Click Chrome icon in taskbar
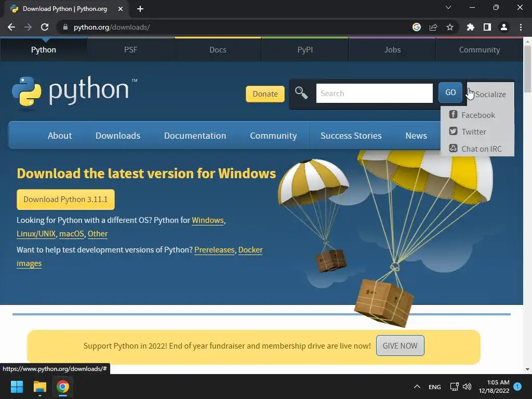Viewport: 532px width, 399px height. click(x=63, y=387)
